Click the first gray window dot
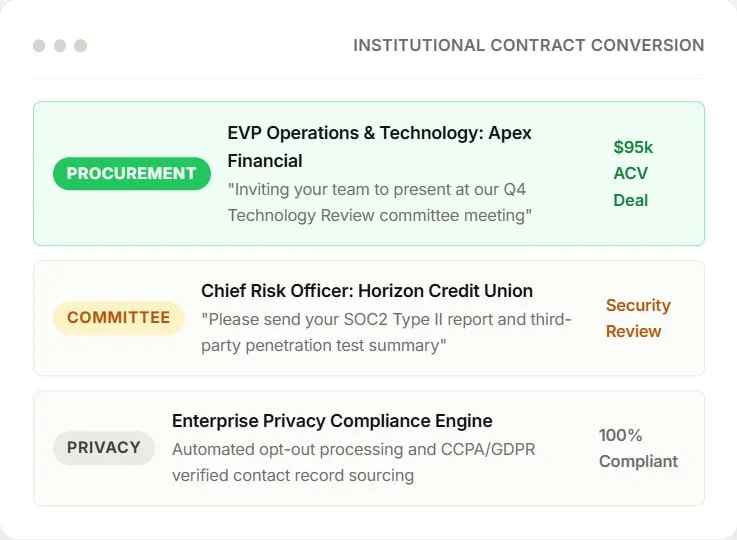Image resolution: width=737 pixels, height=540 pixels. coord(39,46)
